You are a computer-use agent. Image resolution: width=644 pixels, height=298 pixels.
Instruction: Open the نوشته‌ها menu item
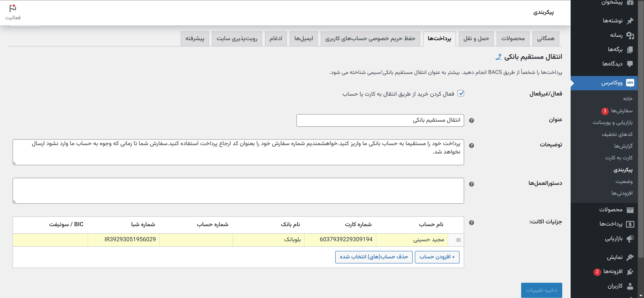tap(604, 21)
